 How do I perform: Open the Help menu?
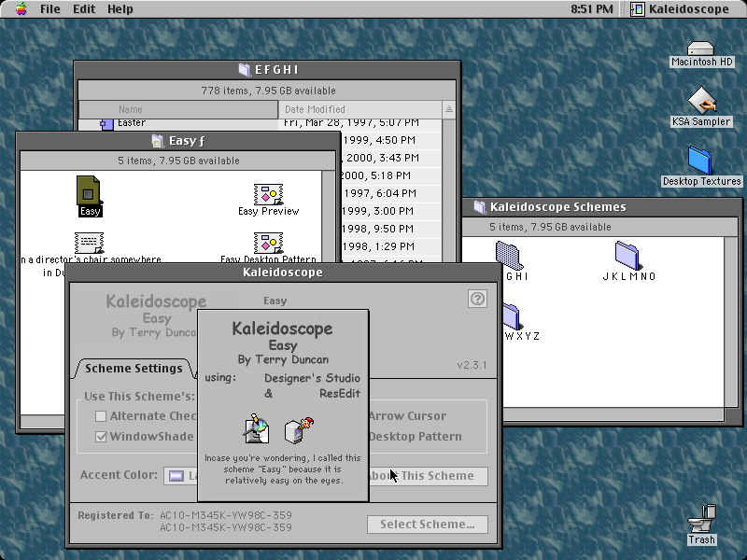(x=120, y=9)
